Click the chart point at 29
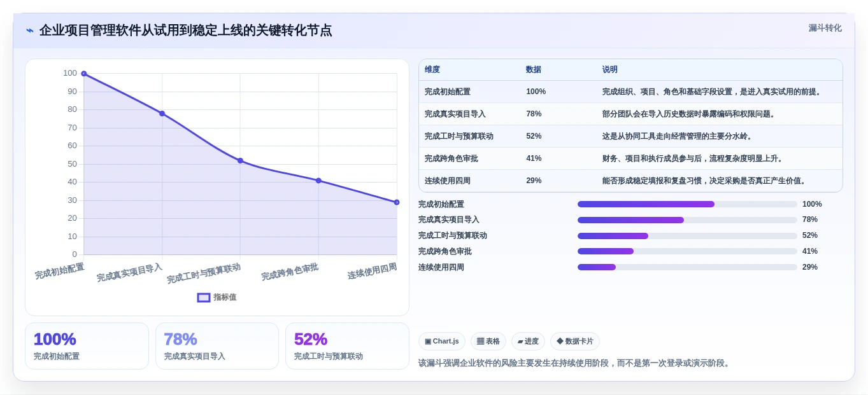This screenshot has width=868, height=395. (397, 202)
